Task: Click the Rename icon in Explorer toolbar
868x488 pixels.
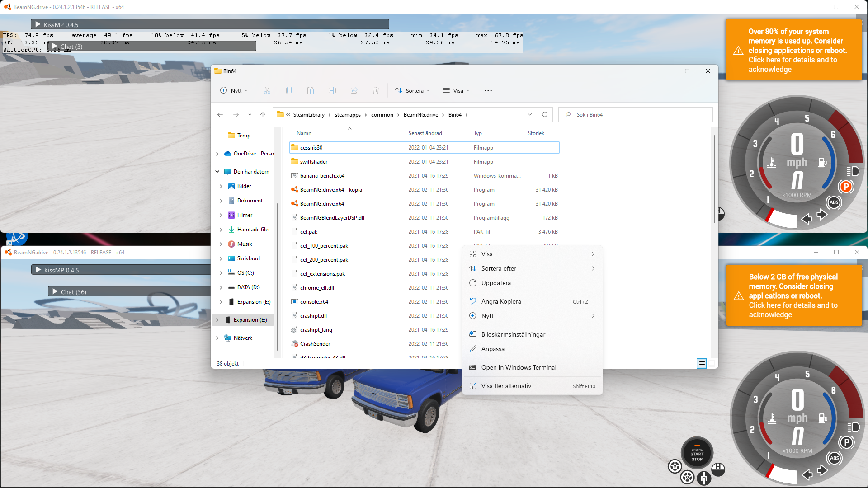Action: point(332,90)
